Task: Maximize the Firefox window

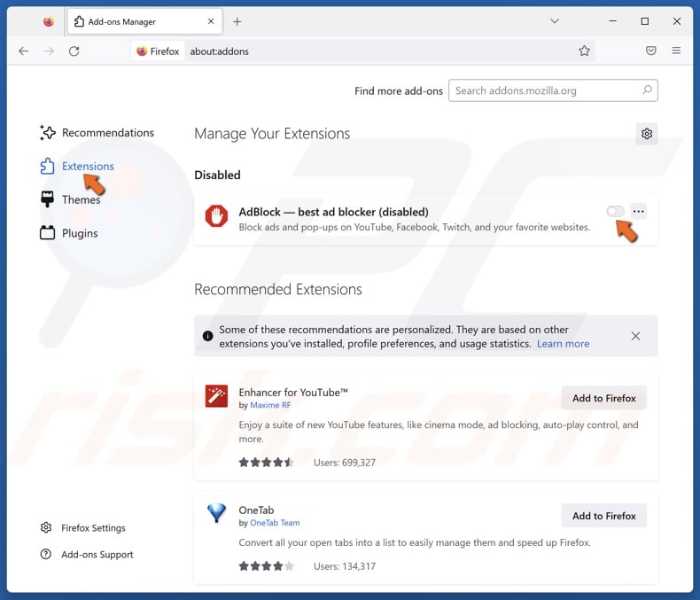Action: (645, 21)
